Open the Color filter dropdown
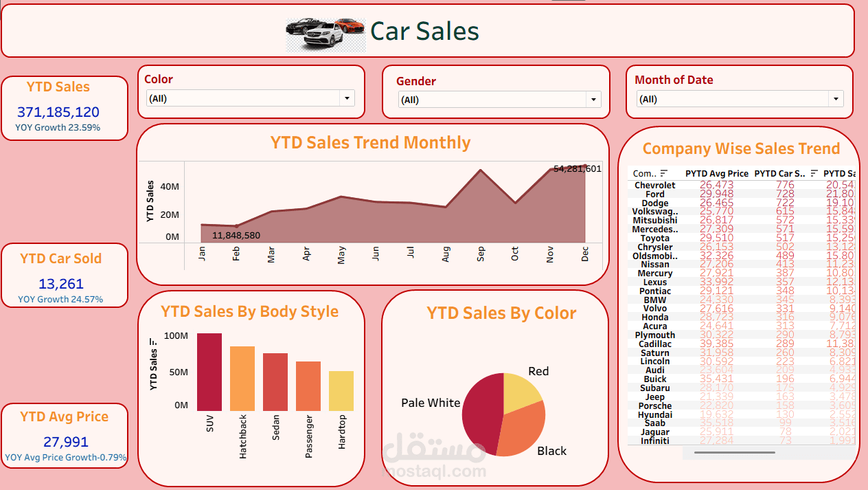 point(347,98)
